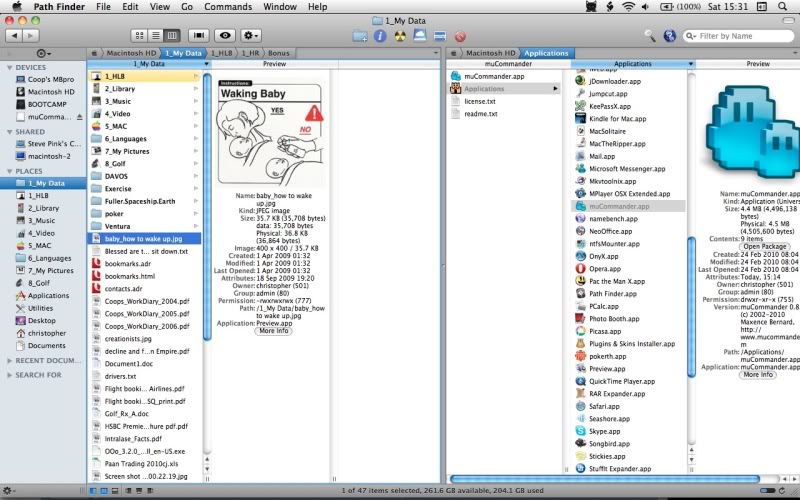
Task: Collapse the DEVICES sidebar section
Action: click(x=9, y=67)
